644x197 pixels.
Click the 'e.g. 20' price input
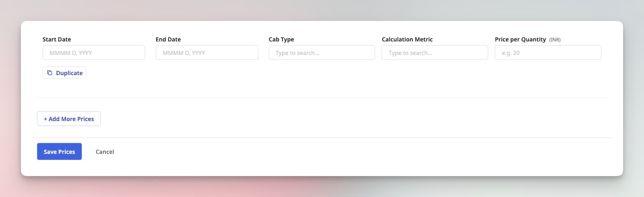tap(548, 53)
